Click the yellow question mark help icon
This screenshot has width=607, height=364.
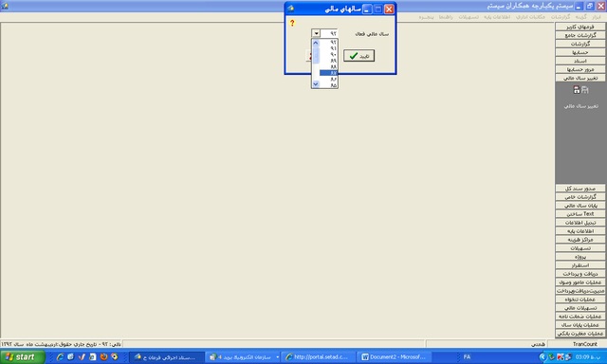tap(292, 23)
